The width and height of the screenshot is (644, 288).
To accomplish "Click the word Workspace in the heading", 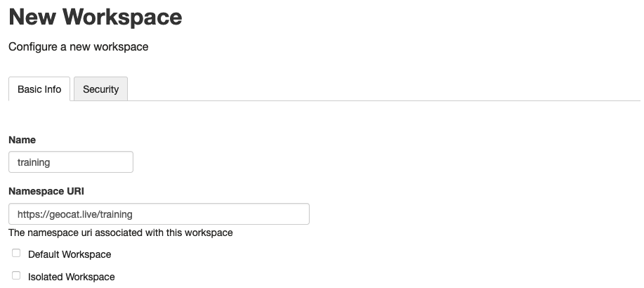I will coord(122,16).
